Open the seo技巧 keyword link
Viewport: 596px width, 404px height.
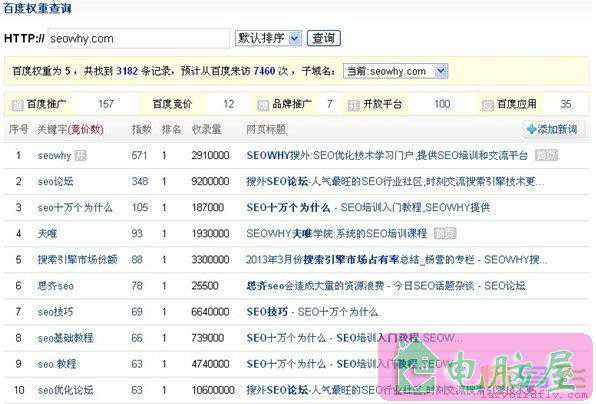(55, 312)
